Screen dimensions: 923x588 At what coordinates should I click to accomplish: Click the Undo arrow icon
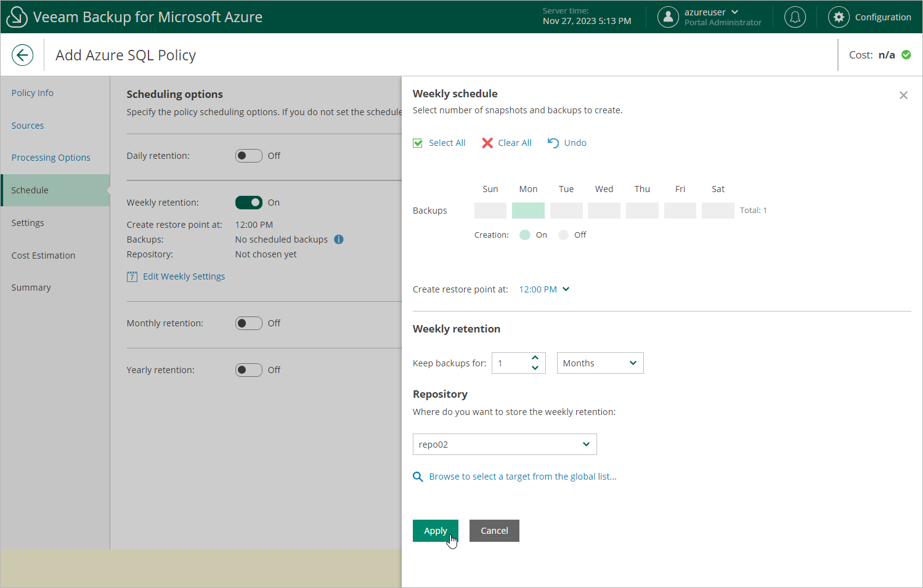tap(553, 143)
